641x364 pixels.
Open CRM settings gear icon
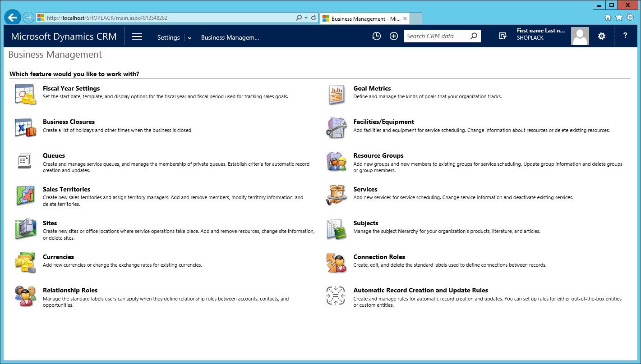click(602, 36)
